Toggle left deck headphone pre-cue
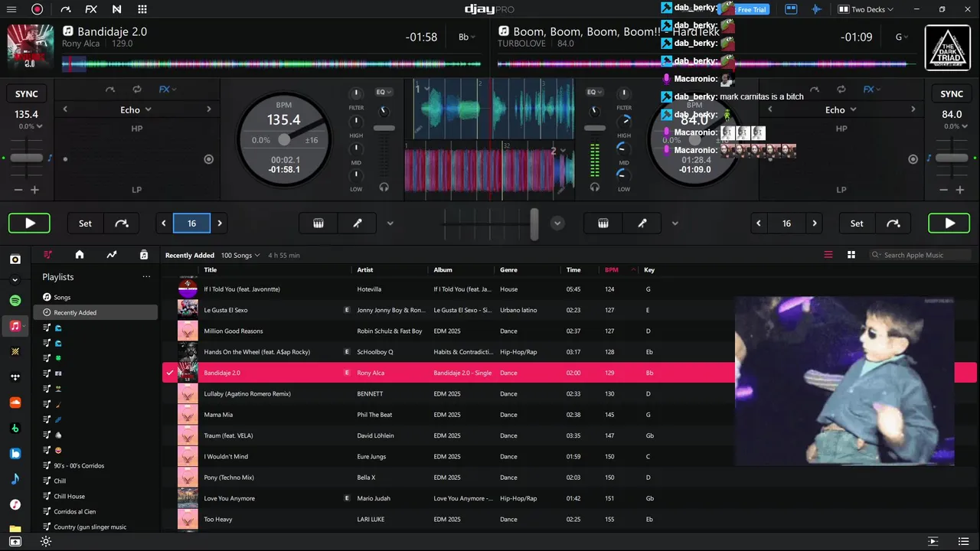This screenshot has height=551, width=980. pos(384,187)
